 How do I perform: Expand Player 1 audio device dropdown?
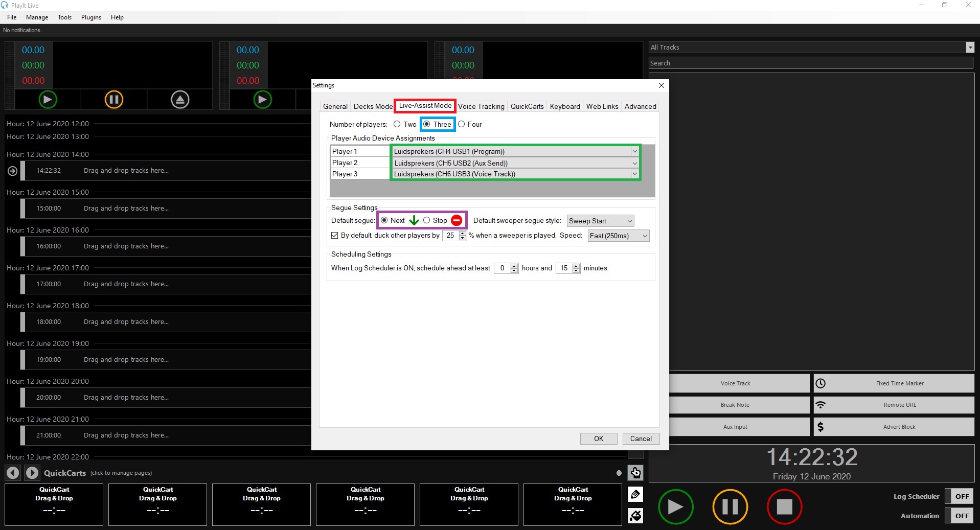[634, 151]
